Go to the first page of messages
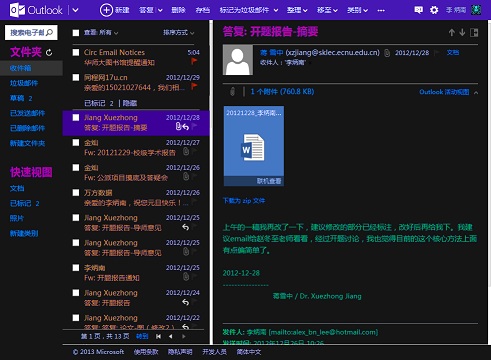This screenshot has width=491, height=360. click(158, 336)
